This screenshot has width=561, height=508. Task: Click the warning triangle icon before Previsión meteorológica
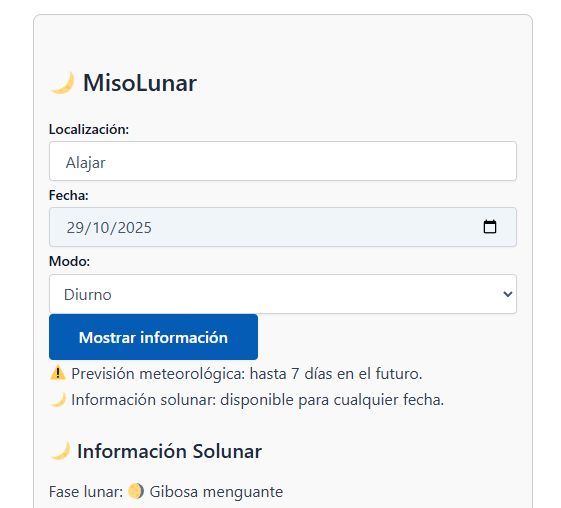click(58, 373)
